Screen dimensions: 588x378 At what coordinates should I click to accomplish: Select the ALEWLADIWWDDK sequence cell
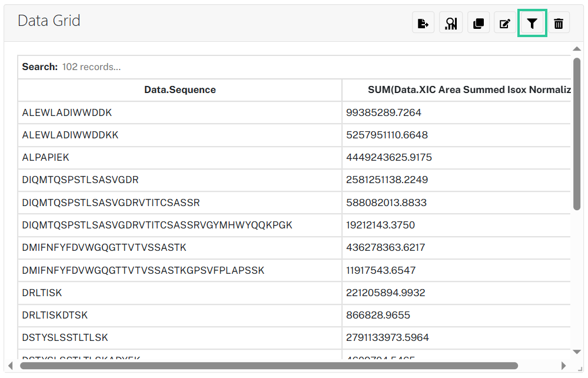point(180,112)
